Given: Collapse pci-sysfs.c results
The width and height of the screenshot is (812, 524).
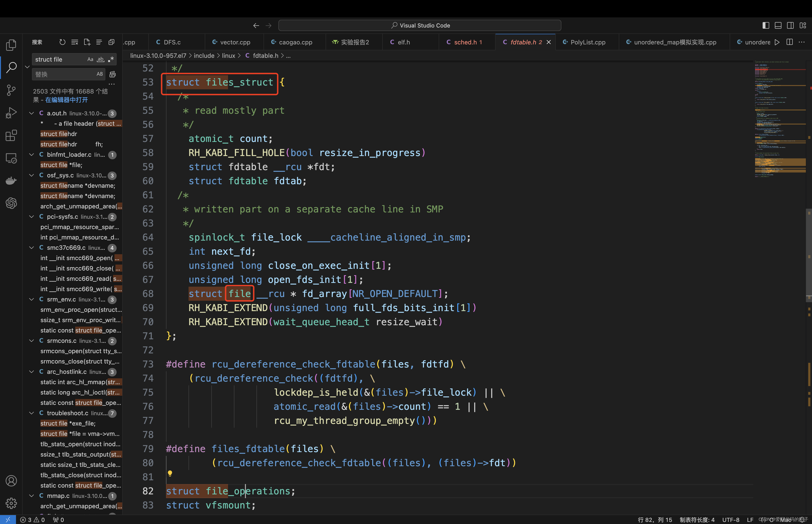Looking at the screenshot, I should [x=32, y=216].
